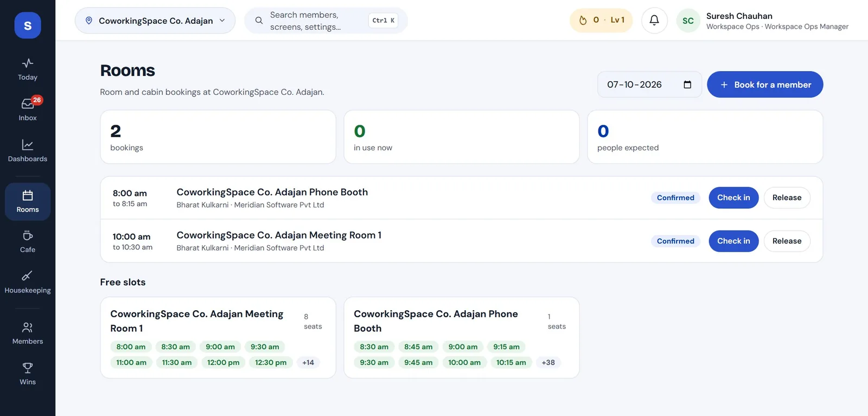The image size is (868, 416).
Task: Open Inbox with 26 badge
Action: pos(28,109)
